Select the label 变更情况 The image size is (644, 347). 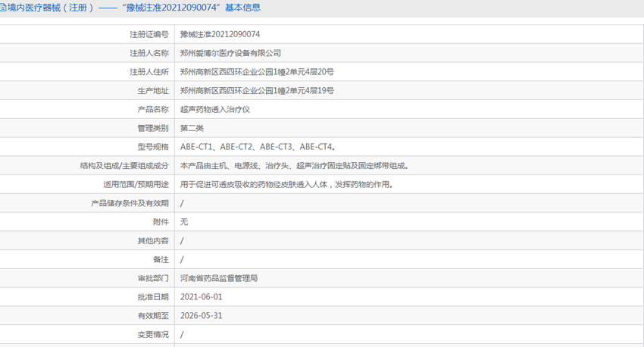(x=153, y=335)
